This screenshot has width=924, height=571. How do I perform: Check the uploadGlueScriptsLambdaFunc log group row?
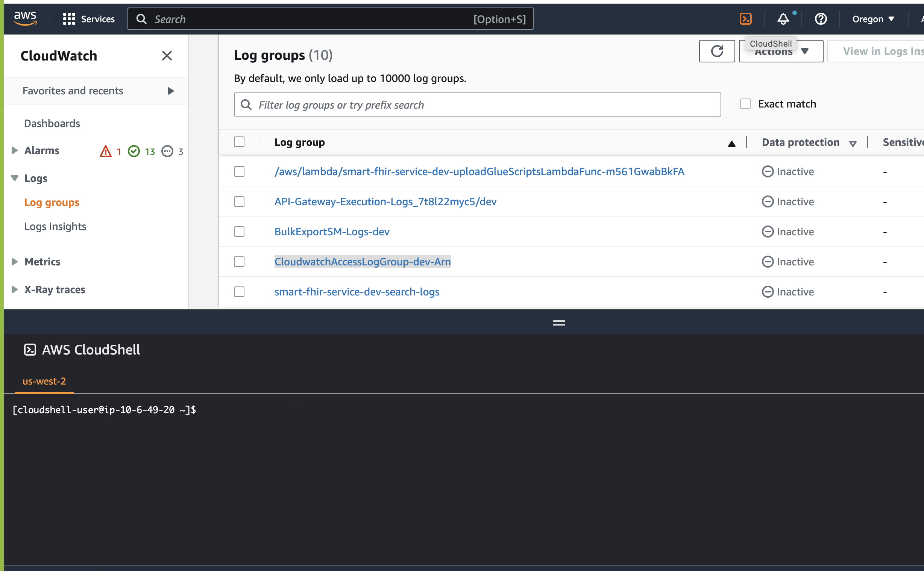(239, 171)
